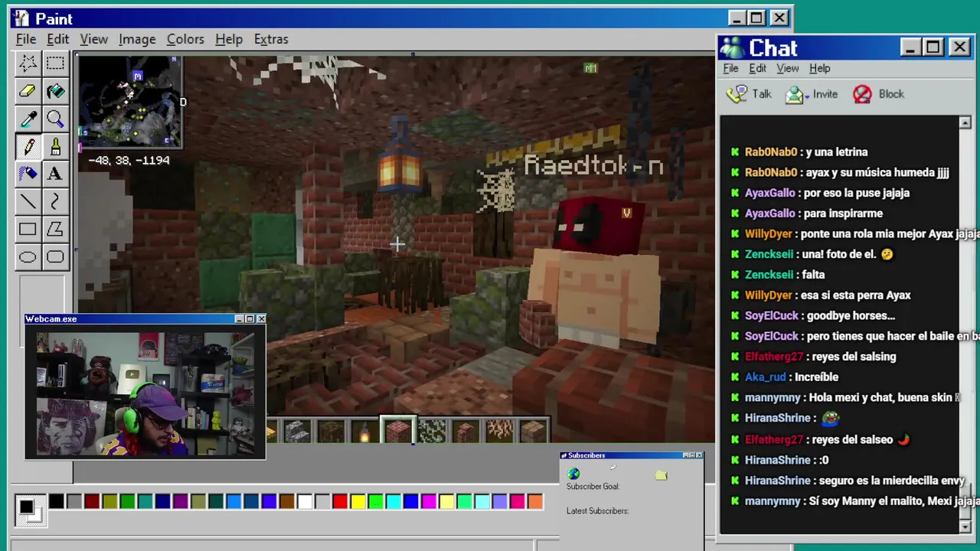Open the Image menu
Image resolution: width=980 pixels, height=551 pixels.
(x=137, y=39)
